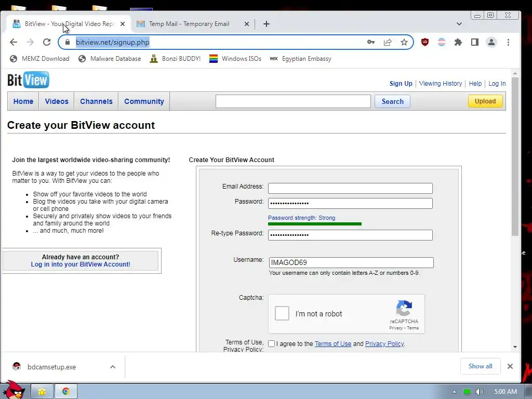Open MEMZ Download bookmark
Image resolution: width=532 pixels, height=399 pixels.
tap(39, 59)
